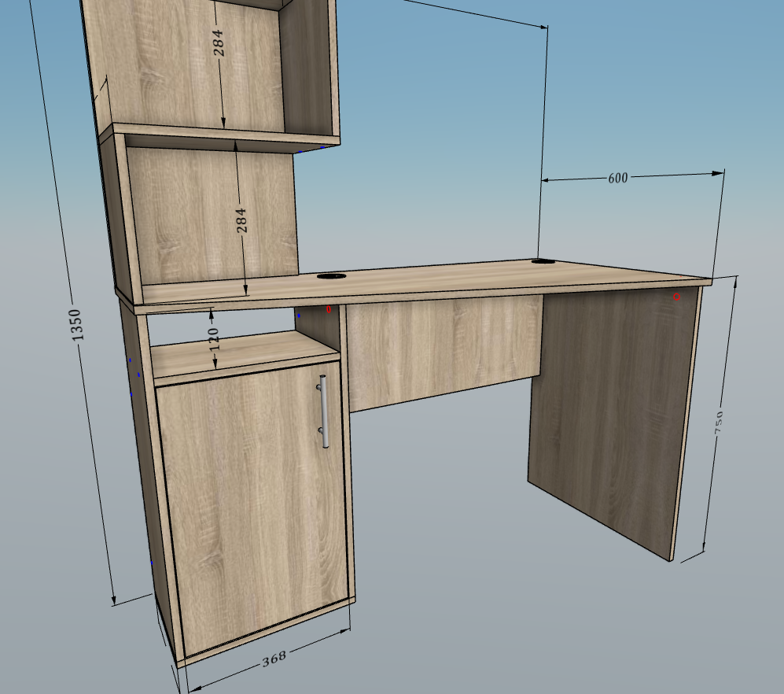Select the left cable grommet hole on desktop
The width and height of the screenshot is (784, 694).
tap(331, 275)
